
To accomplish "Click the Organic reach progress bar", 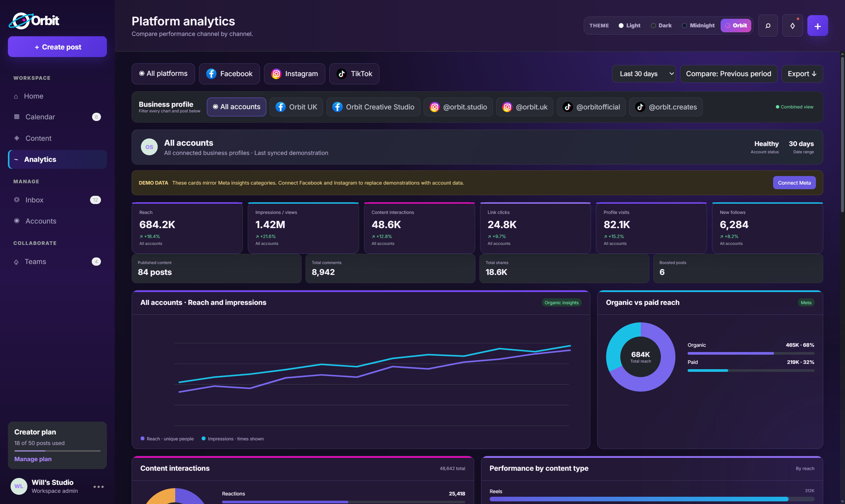I will (751, 354).
